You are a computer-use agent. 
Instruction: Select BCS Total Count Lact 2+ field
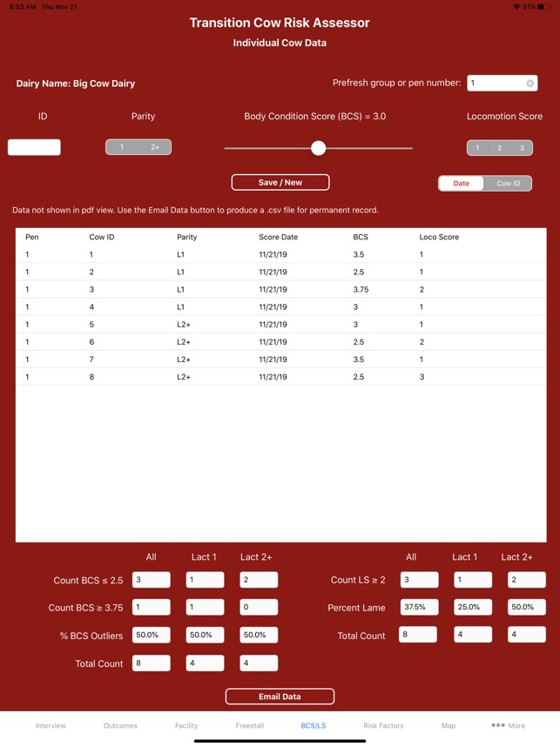(x=259, y=663)
